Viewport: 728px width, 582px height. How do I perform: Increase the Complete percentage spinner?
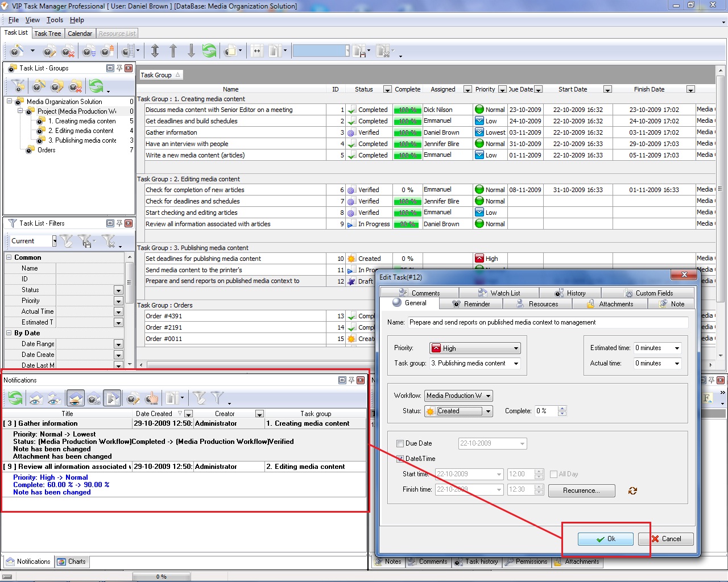(x=562, y=409)
